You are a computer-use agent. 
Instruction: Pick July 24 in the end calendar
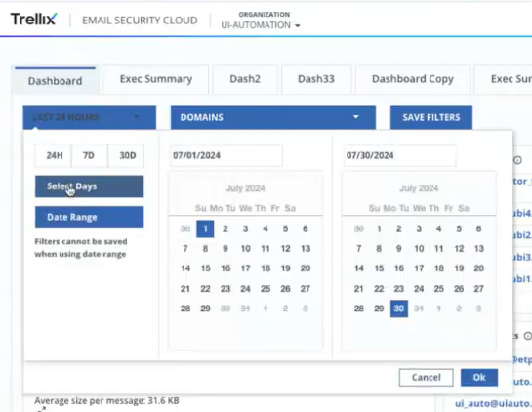pyautogui.click(x=419, y=289)
